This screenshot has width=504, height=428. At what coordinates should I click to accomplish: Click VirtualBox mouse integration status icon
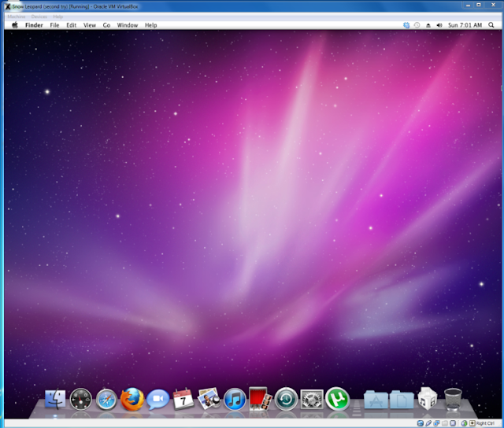point(464,423)
